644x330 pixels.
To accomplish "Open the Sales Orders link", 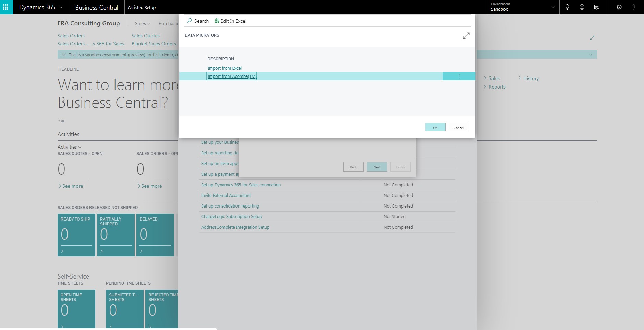I will coord(71,36).
